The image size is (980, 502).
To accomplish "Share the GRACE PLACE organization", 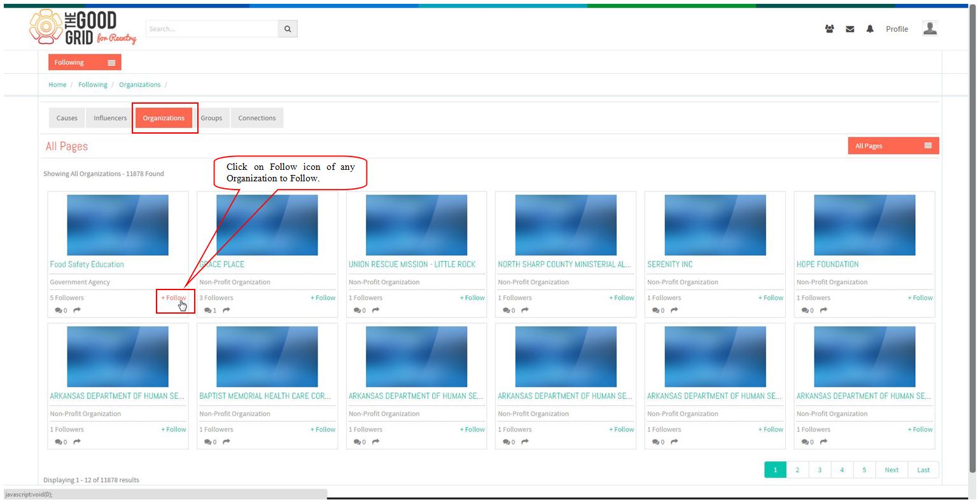I will pyautogui.click(x=227, y=310).
